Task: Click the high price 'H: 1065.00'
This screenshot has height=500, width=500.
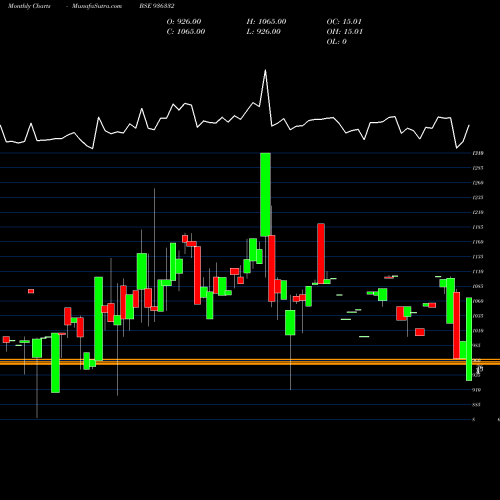Action: [266, 21]
